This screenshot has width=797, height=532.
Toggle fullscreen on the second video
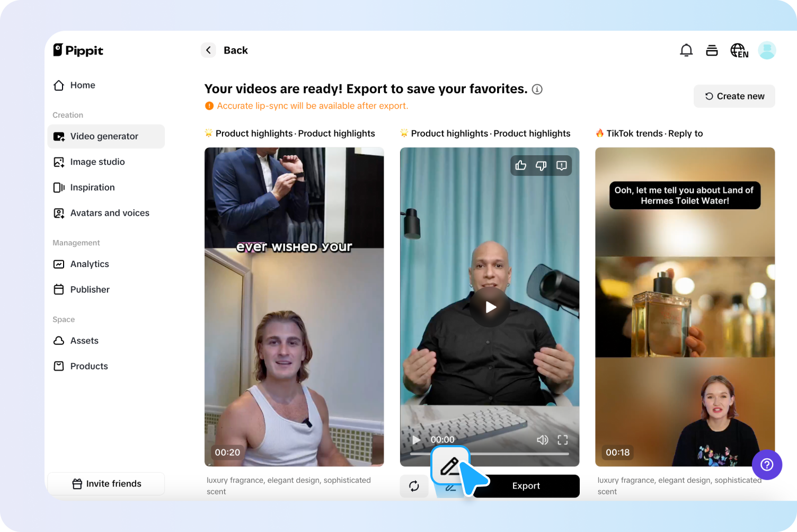(562, 439)
